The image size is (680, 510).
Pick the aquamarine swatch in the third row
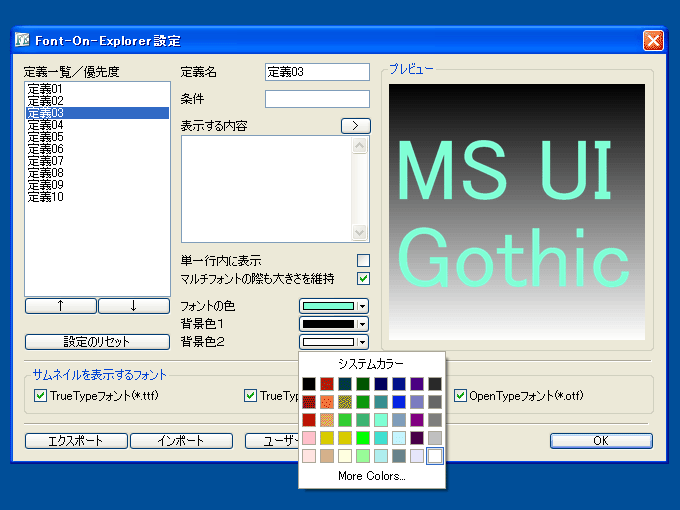click(x=381, y=420)
